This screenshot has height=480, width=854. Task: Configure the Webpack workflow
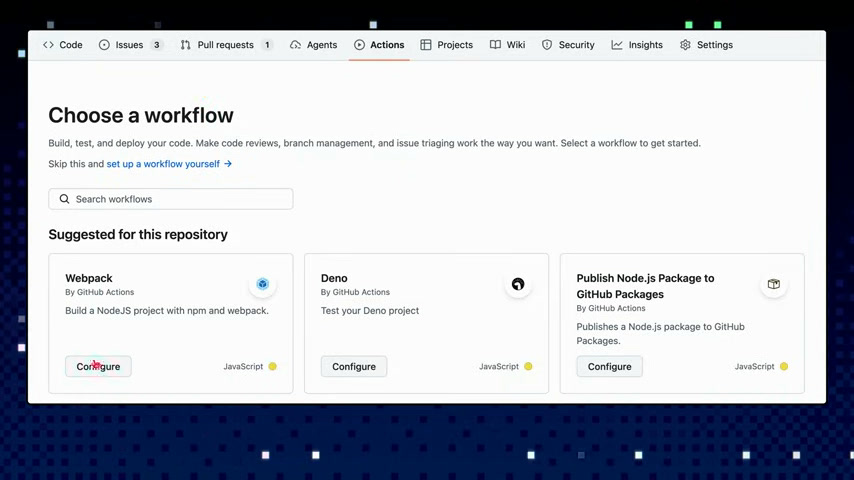click(98, 366)
